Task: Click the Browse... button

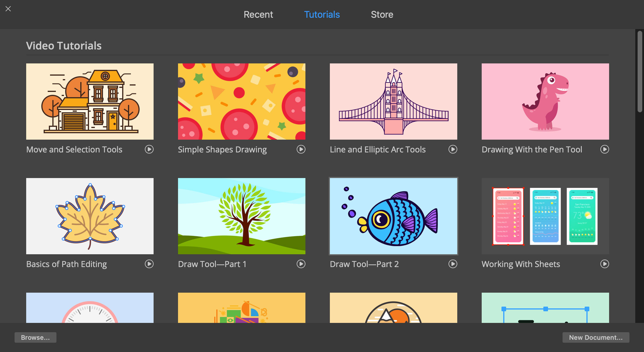Action: tap(35, 337)
